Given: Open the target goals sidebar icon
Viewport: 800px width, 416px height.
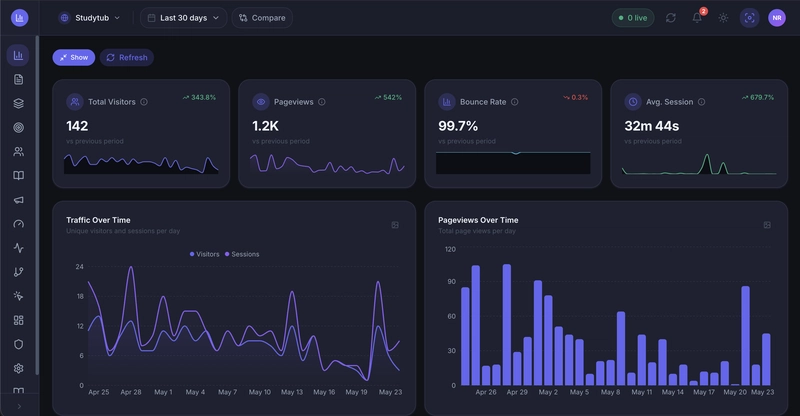Looking at the screenshot, I should coord(18,127).
